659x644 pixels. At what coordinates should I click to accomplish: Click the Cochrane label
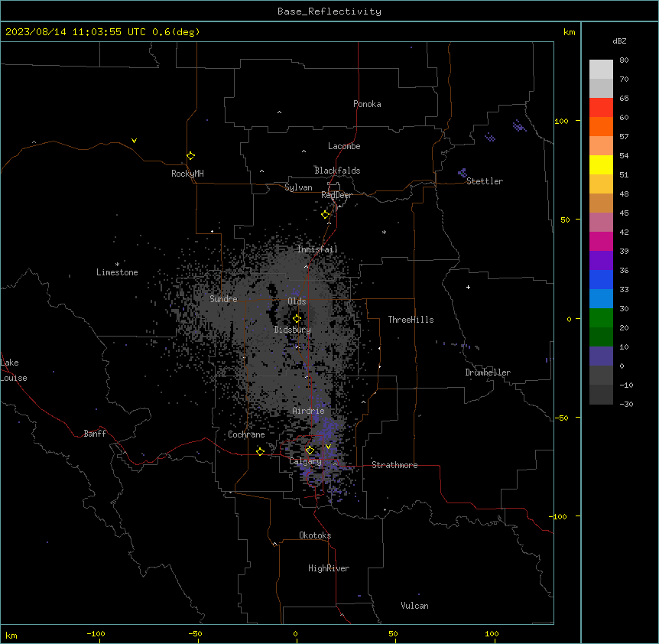(246, 434)
